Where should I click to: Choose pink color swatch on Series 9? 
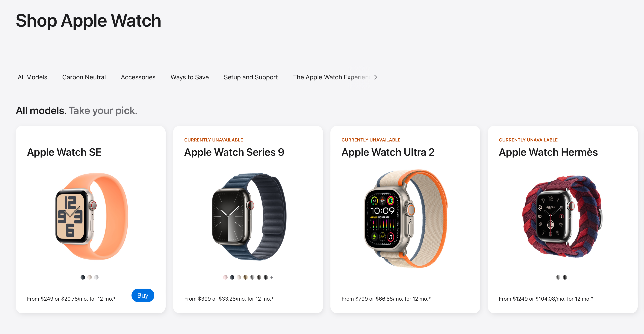225,277
